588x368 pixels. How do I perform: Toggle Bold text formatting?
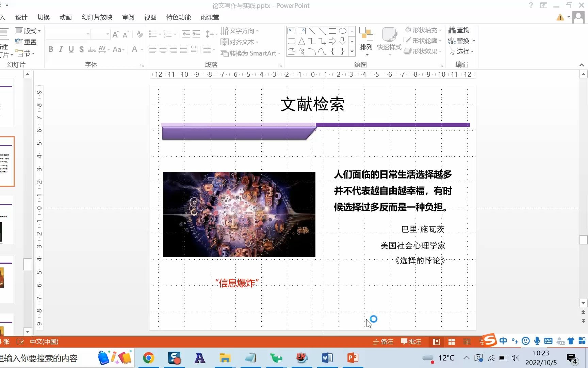51,49
